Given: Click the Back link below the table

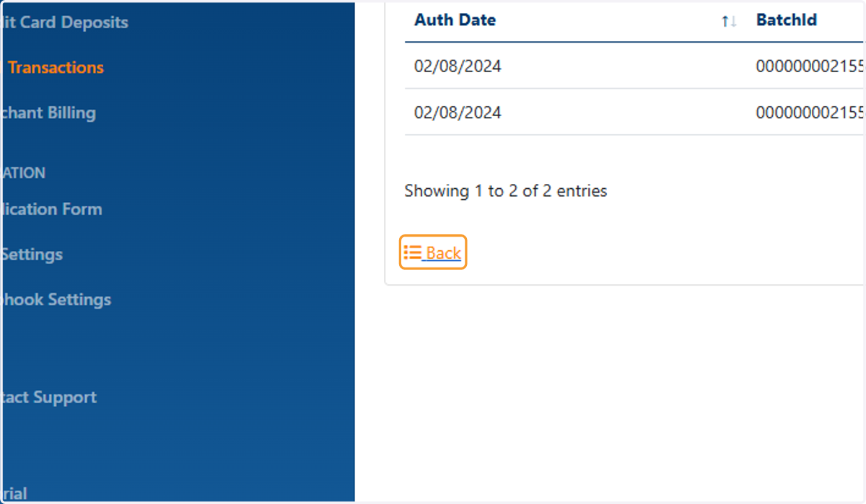Looking at the screenshot, I should [433, 252].
